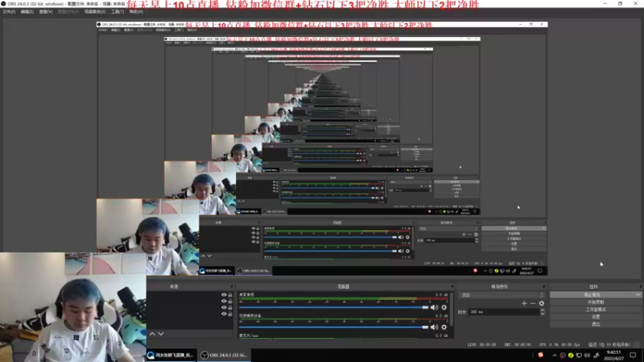Open the 工具(T) menu
Viewport: 644px width, 362px height.
[117, 12]
